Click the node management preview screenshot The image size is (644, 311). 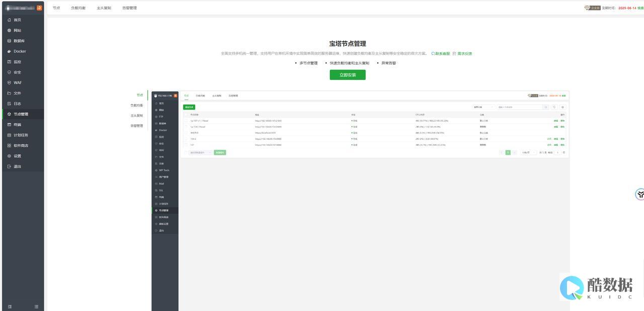360,201
